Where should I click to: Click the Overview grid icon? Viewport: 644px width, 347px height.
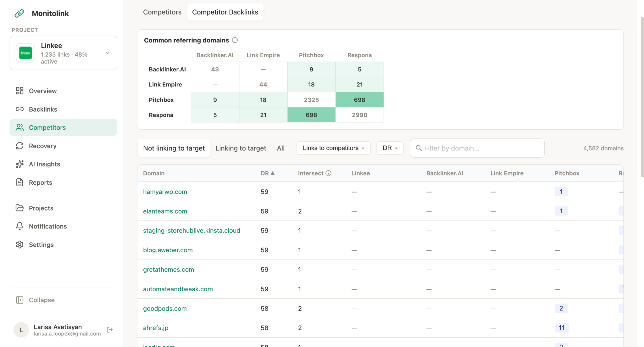[x=19, y=91]
